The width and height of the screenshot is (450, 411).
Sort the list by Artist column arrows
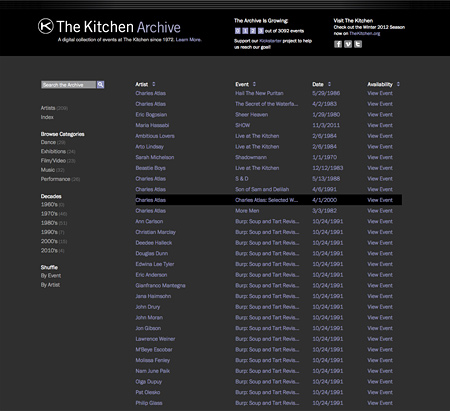tap(154, 84)
